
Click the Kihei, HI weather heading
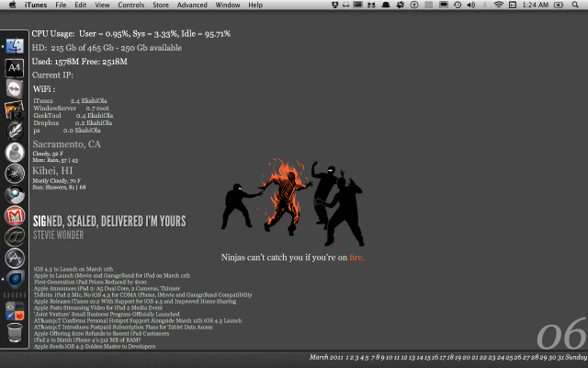tap(52, 170)
